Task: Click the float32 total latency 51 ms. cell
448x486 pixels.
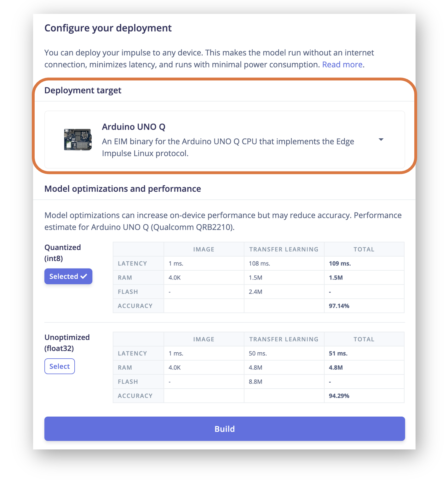Action: click(364, 353)
